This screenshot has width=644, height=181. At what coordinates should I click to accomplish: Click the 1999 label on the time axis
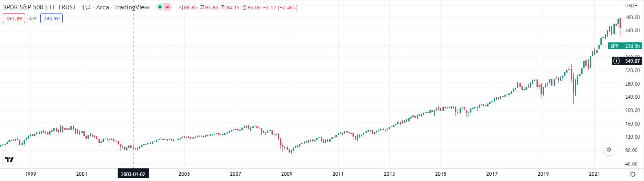31,174
